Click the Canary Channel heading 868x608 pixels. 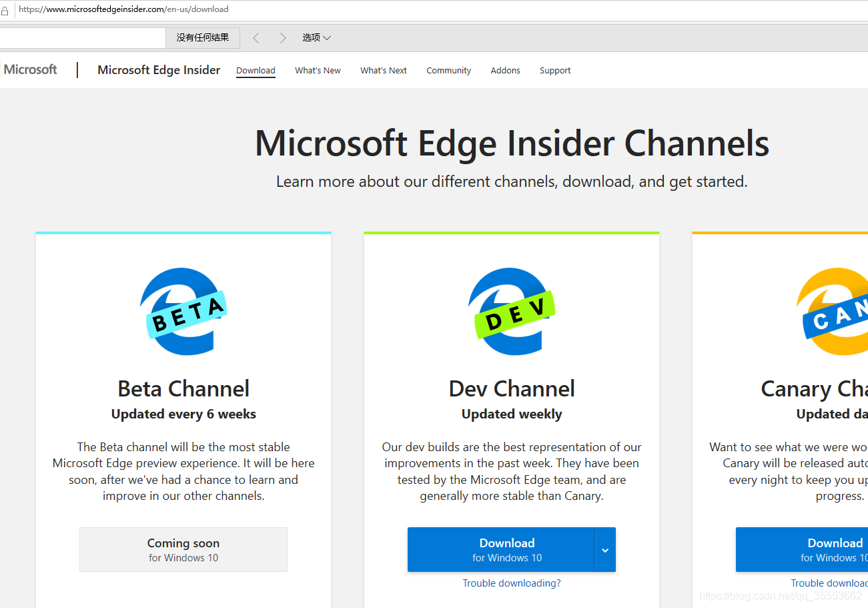pos(814,388)
